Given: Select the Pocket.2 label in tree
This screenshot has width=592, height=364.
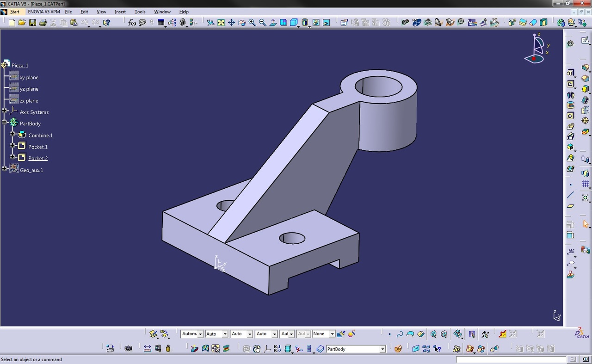Looking at the screenshot, I should (x=38, y=158).
